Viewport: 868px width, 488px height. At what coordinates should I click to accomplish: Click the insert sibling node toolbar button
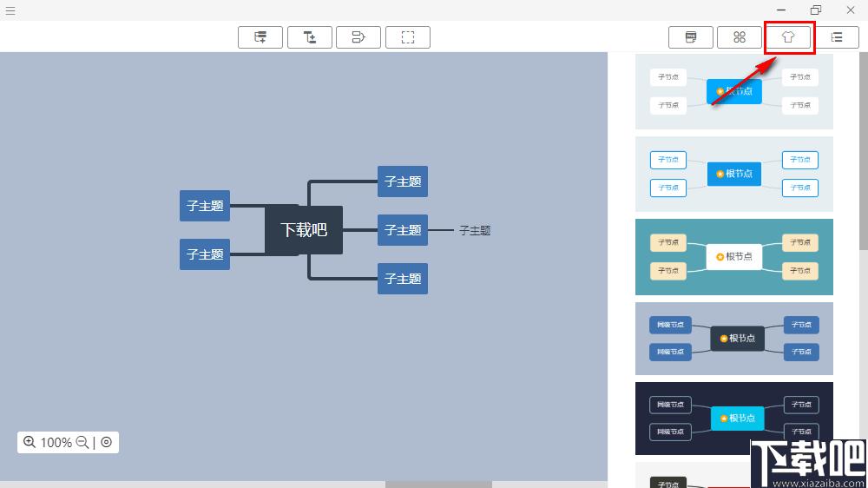coord(260,37)
